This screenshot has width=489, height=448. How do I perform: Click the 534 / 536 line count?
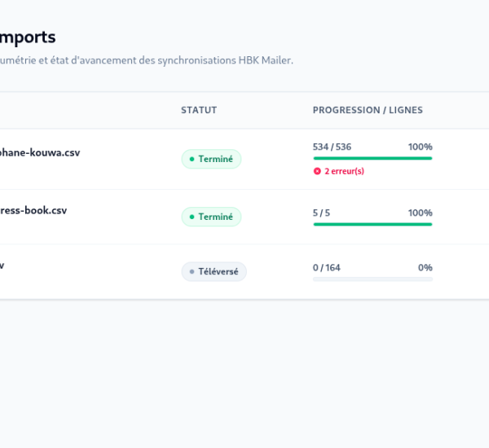[333, 147]
